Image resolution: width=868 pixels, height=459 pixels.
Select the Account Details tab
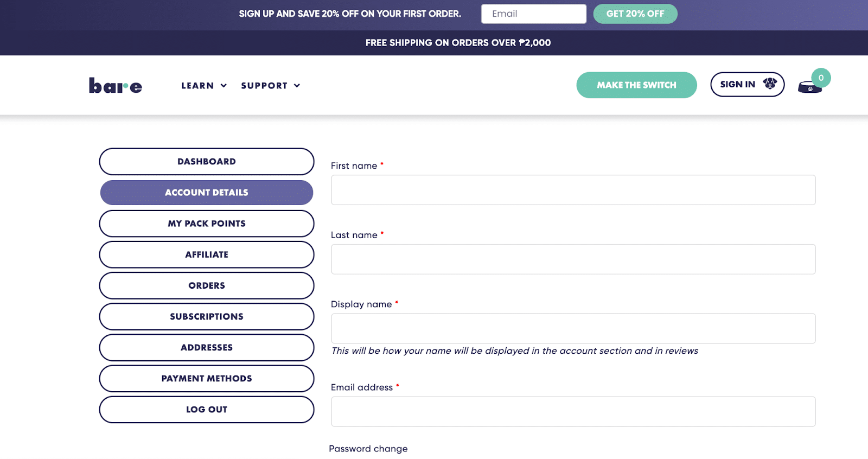pos(207,193)
